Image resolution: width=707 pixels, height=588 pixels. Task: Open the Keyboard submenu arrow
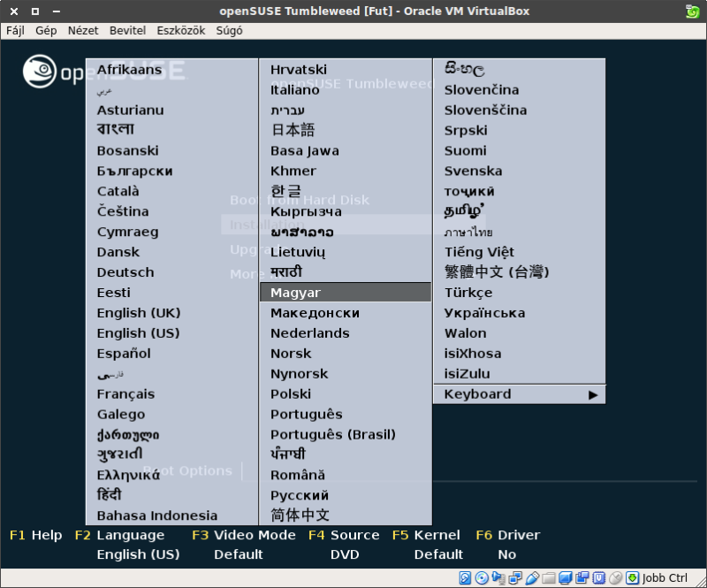click(x=593, y=395)
